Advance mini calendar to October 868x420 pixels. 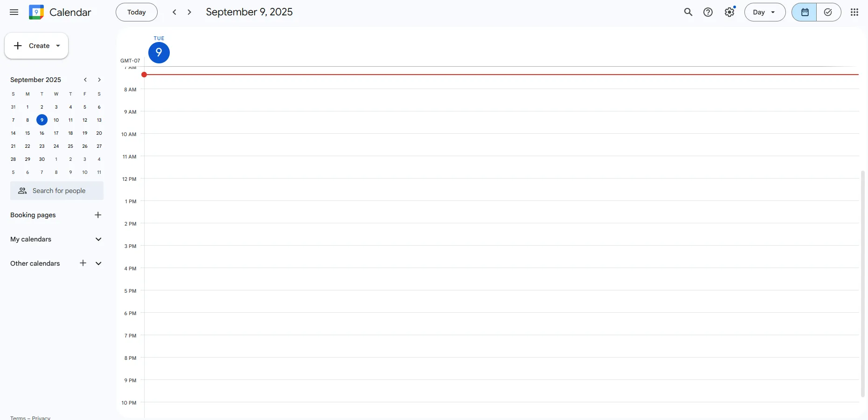click(99, 80)
